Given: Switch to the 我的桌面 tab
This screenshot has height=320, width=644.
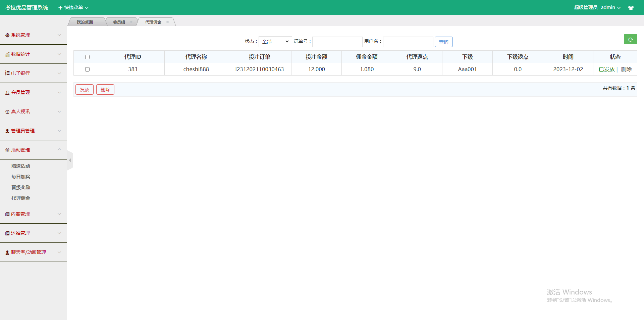Looking at the screenshot, I should 85,21.
